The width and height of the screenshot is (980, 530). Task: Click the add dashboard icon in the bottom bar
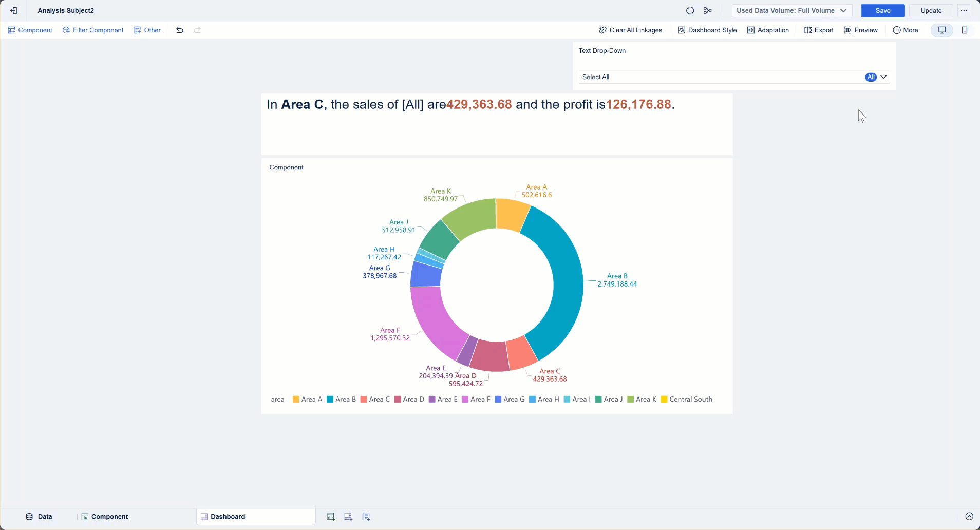[x=348, y=517]
